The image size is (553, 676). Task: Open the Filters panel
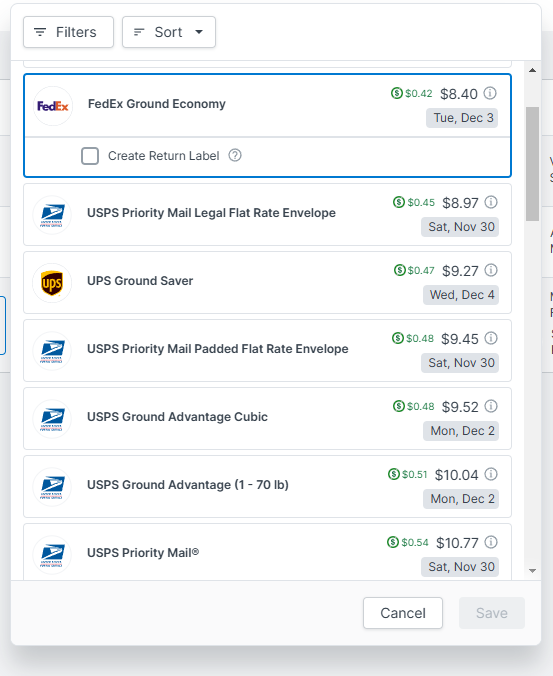69,32
